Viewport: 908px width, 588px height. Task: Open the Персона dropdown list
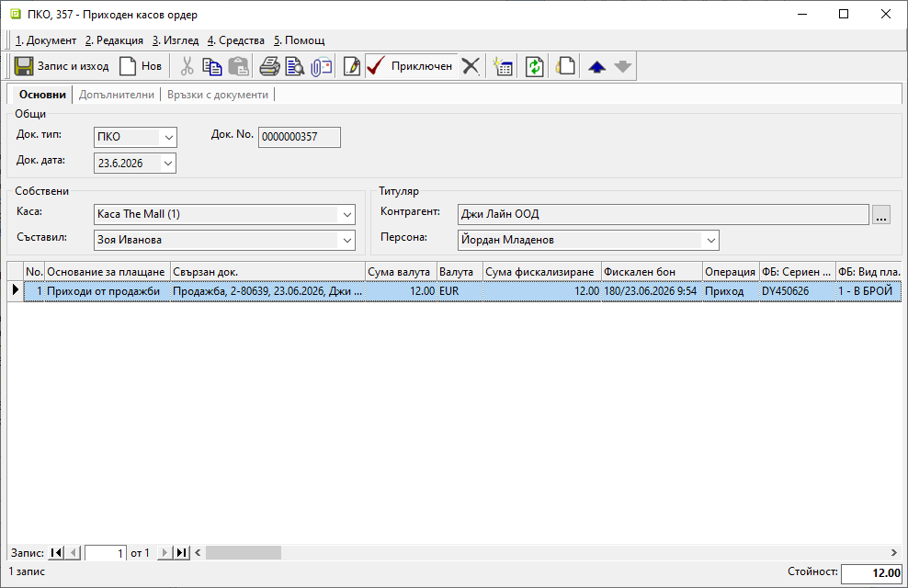click(x=710, y=240)
